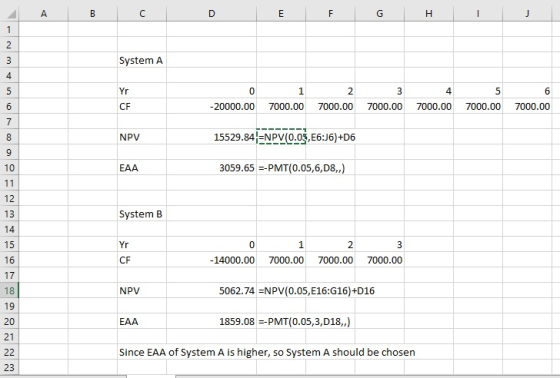
Task: Click cell J6 with 7000.00
Action: point(527,106)
